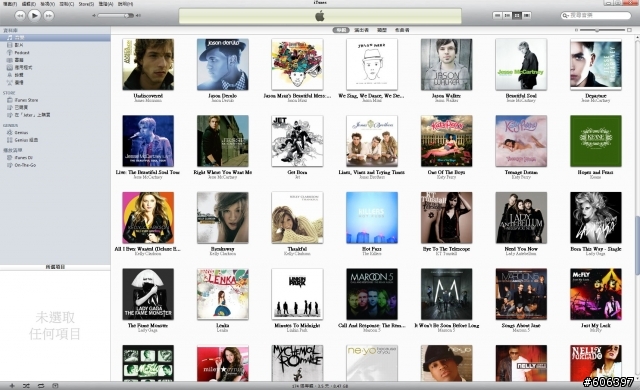
Task: Select the 專輯 albums tab
Action: coord(341,30)
